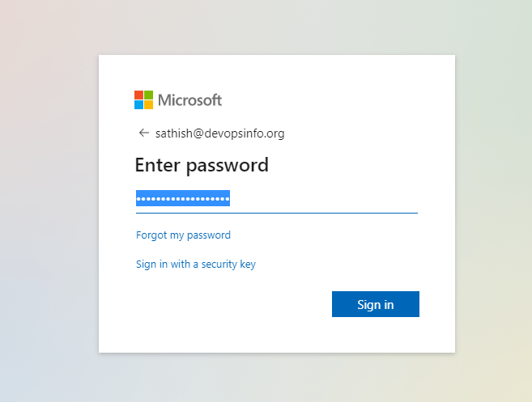Click the back arrow beside the email
Image resolution: width=532 pixels, height=402 pixels.
coord(143,133)
